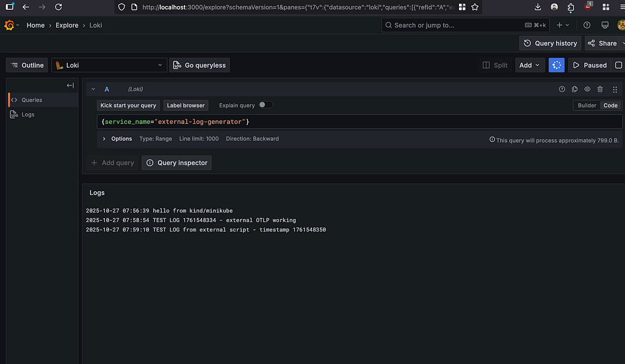Bookmark page with the star icon
Viewport: 625px width, 364px height.
tap(474, 7)
